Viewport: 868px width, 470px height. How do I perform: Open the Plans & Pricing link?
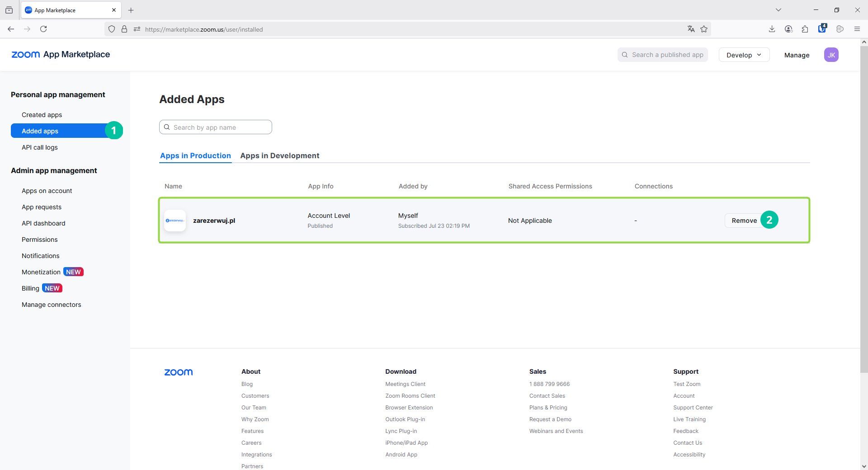[x=548, y=408]
